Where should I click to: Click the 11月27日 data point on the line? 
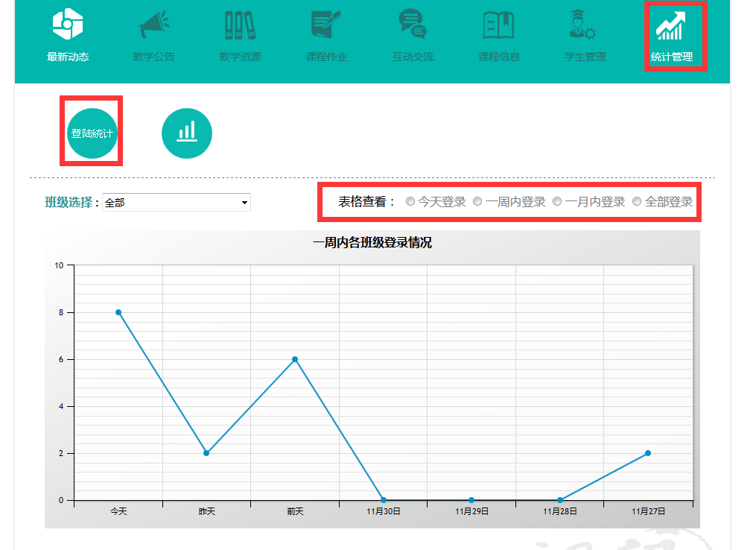(x=648, y=453)
